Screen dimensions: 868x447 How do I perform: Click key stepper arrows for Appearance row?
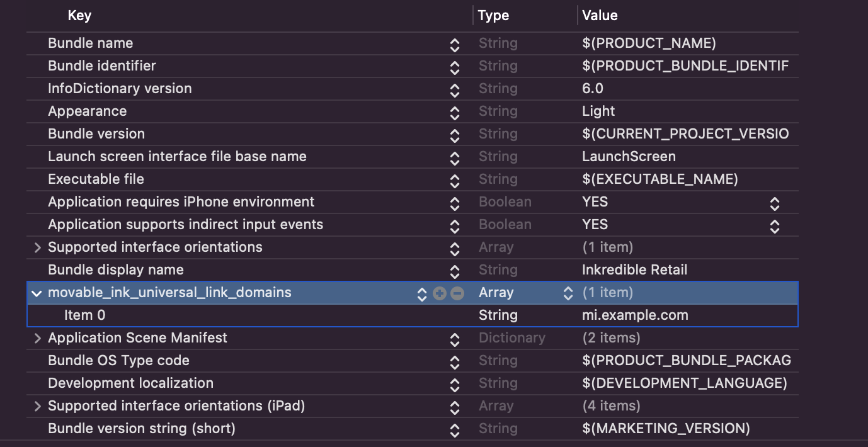pyautogui.click(x=455, y=113)
